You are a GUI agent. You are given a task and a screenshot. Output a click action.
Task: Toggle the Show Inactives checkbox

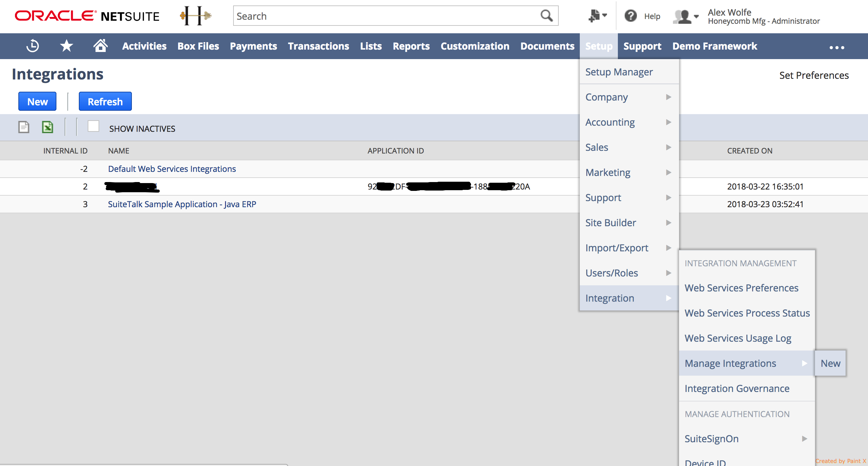93,126
